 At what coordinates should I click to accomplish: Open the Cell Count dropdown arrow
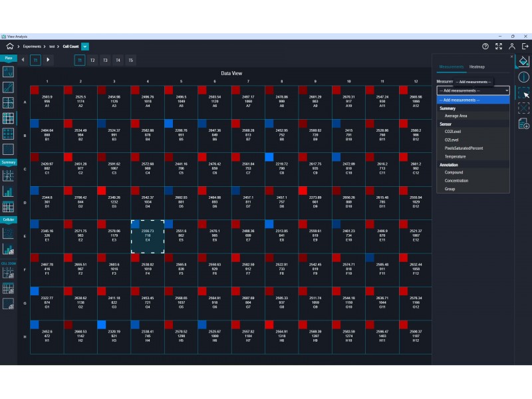85,47
